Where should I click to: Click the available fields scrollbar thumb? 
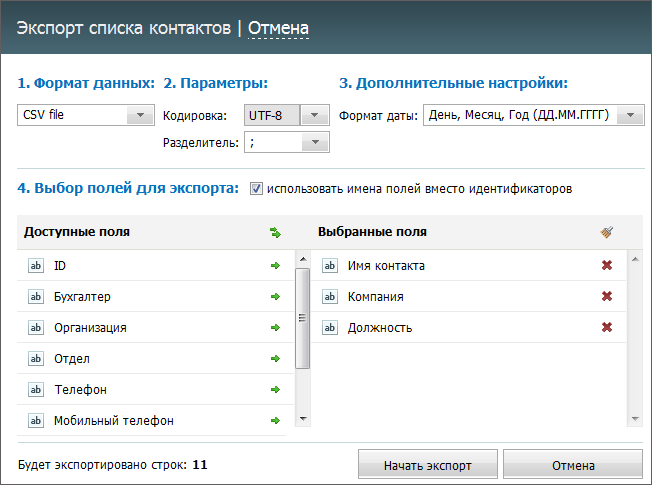pyautogui.click(x=303, y=318)
